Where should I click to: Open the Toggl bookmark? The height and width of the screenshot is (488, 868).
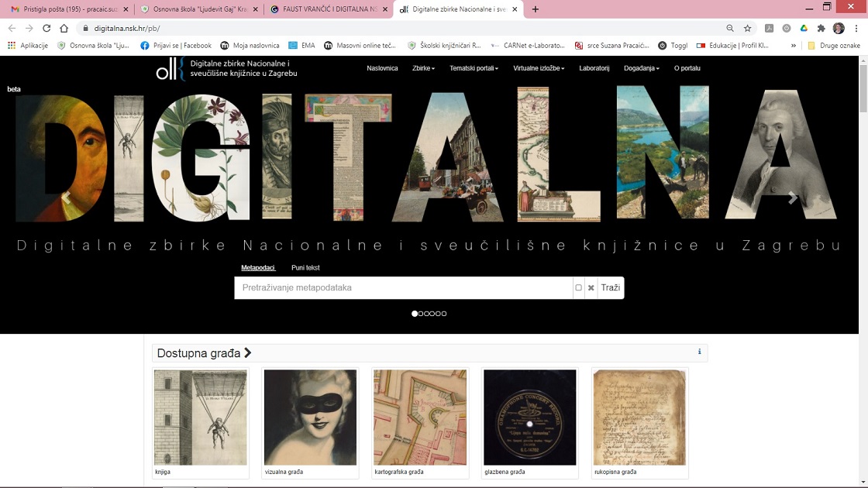(673, 46)
